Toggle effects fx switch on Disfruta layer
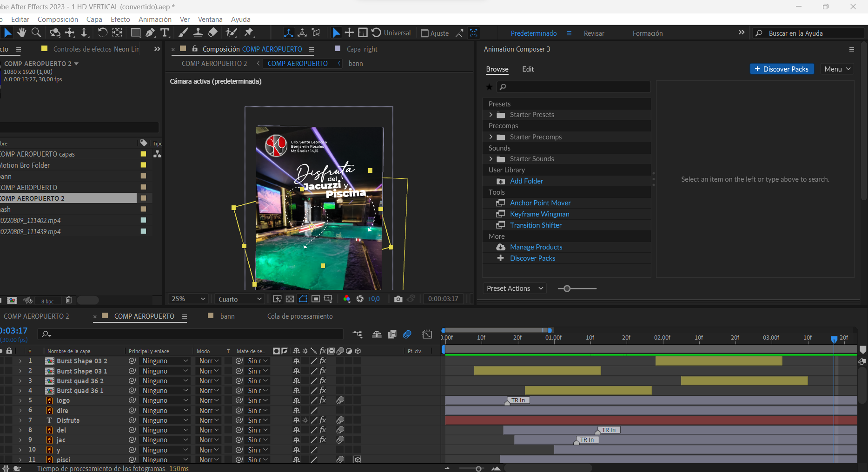 click(323, 420)
